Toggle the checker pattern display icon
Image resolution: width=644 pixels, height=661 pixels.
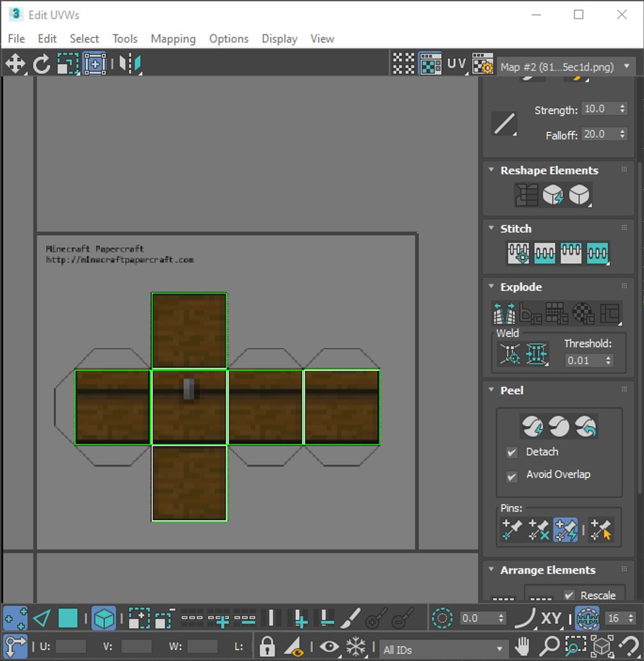click(x=403, y=64)
